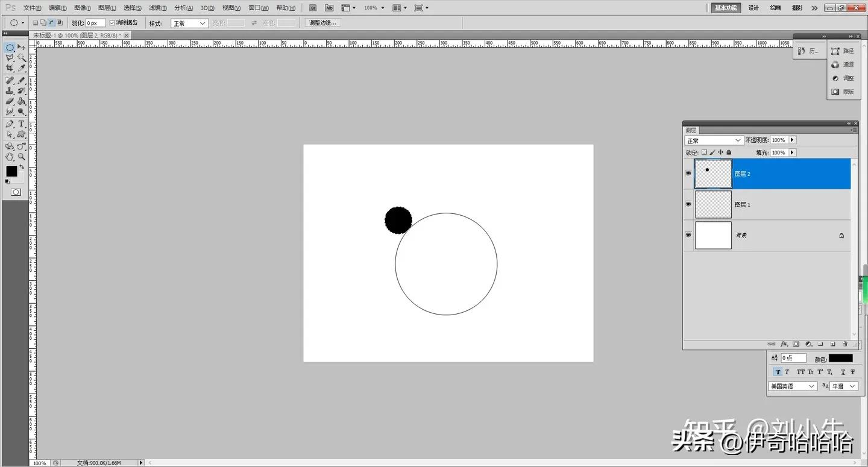Click the foreground color swatch
868x467 pixels.
[x=11, y=171]
